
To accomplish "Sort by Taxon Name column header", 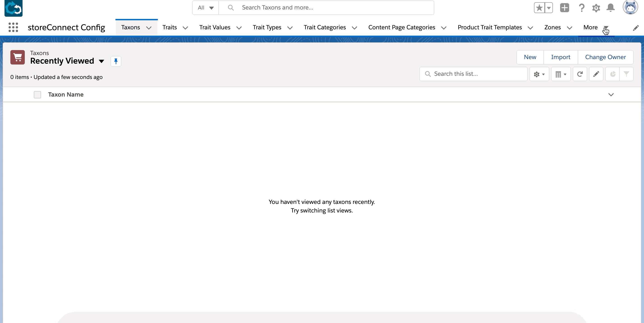I will click(66, 95).
